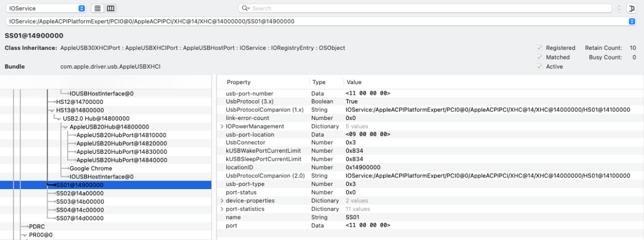The image size is (644, 240).
Task: Sort by the Property column header
Action: (x=238, y=82)
